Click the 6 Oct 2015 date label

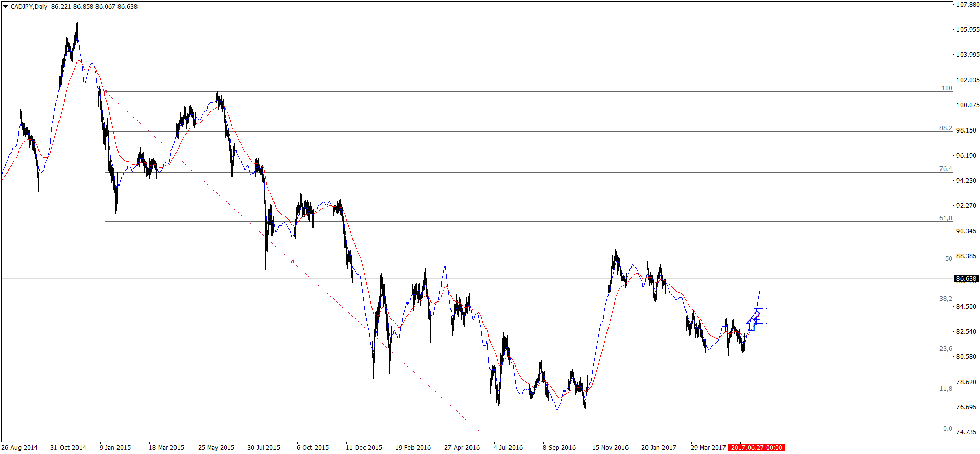[312, 448]
